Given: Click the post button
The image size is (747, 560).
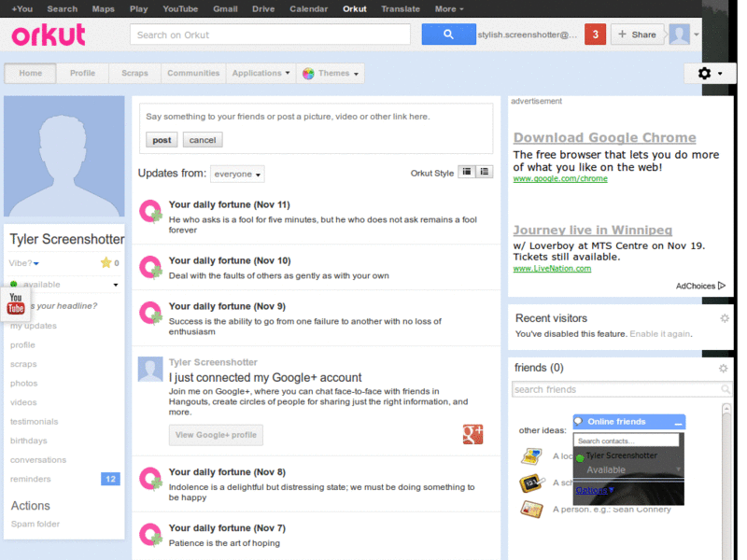Looking at the screenshot, I should (162, 140).
